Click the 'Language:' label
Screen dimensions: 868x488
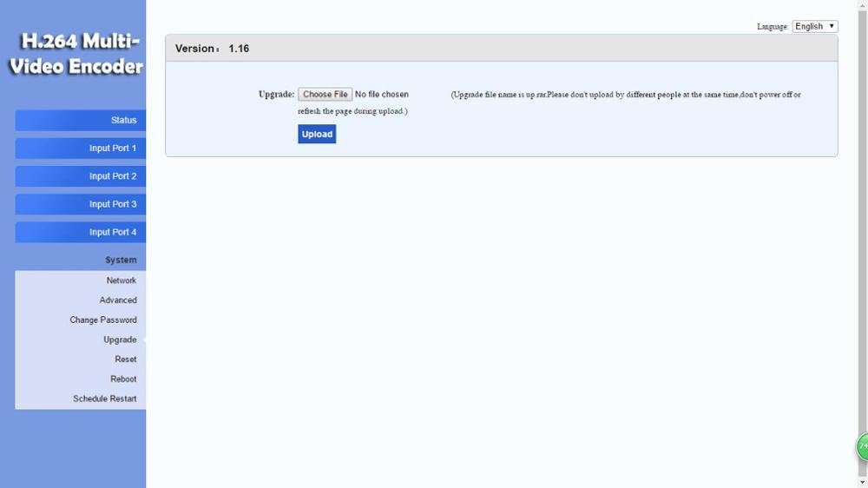pyautogui.click(x=773, y=27)
